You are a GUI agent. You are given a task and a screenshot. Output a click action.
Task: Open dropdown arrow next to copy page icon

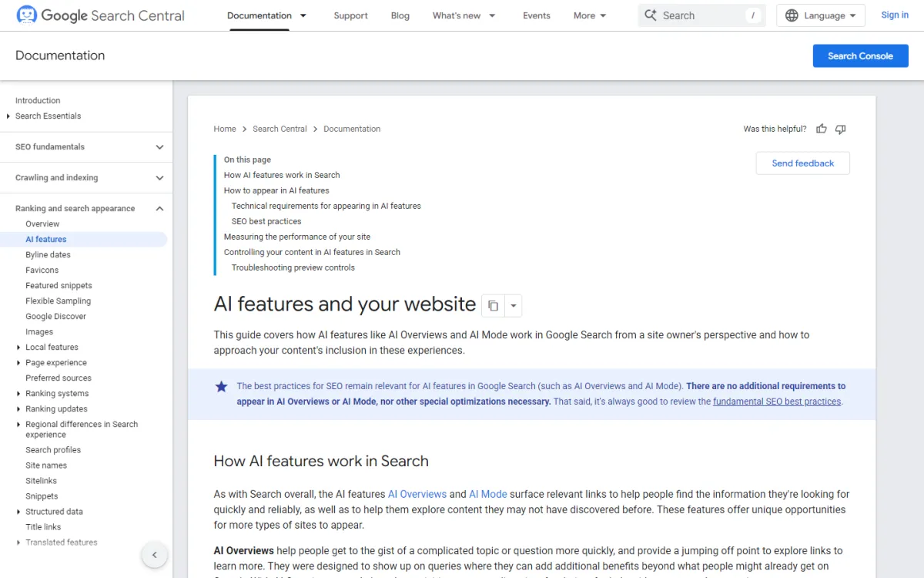pyautogui.click(x=514, y=306)
